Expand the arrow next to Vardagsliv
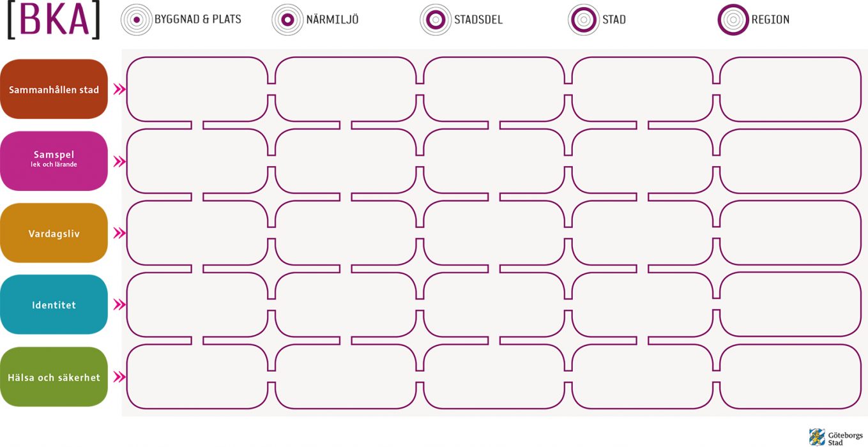 point(119,233)
